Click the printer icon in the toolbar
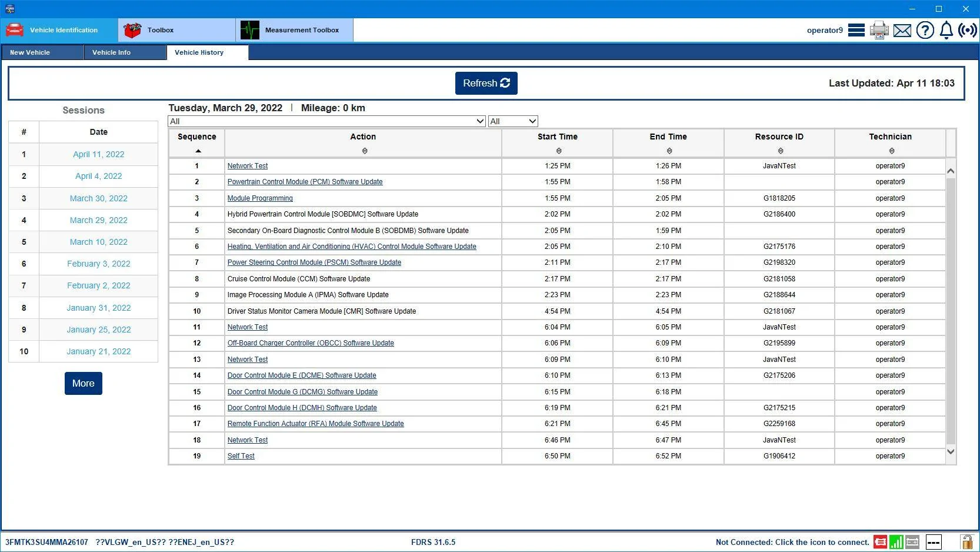 (x=879, y=30)
